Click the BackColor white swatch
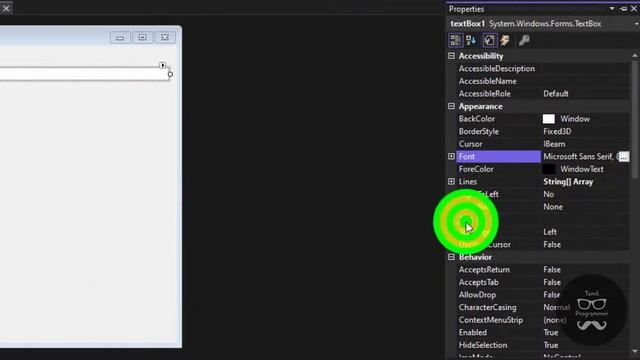Screen dimensions: 640x360 (549, 119)
